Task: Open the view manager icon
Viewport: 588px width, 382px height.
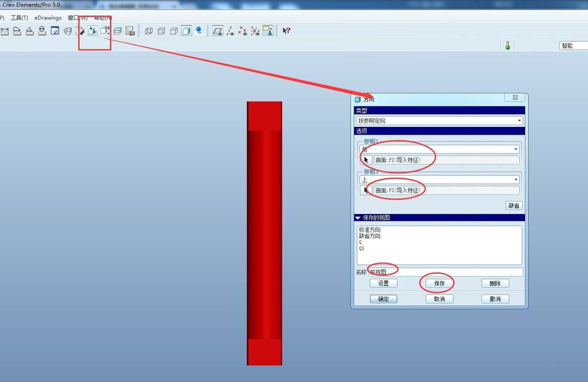Action: (130, 31)
